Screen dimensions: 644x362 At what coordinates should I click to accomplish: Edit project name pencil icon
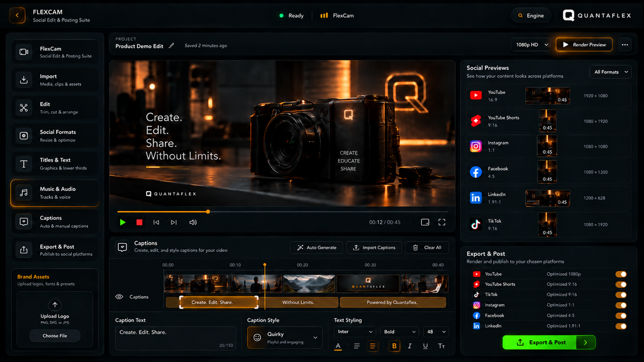(171, 45)
